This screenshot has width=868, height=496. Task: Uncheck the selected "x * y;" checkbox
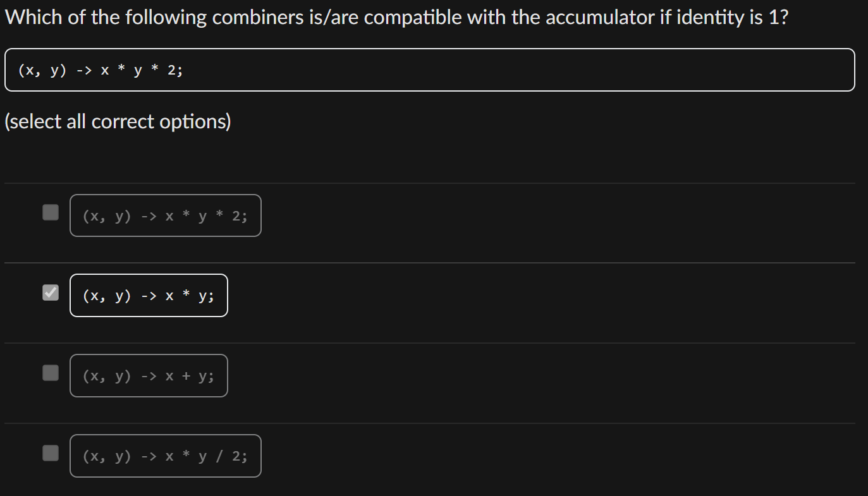(x=51, y=293)
